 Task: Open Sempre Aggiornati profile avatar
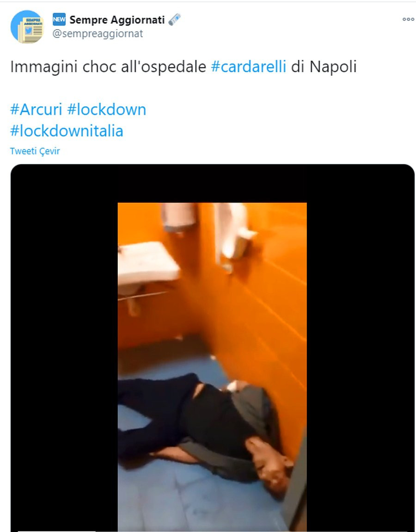pyautogui.click(x=27, y=26)
